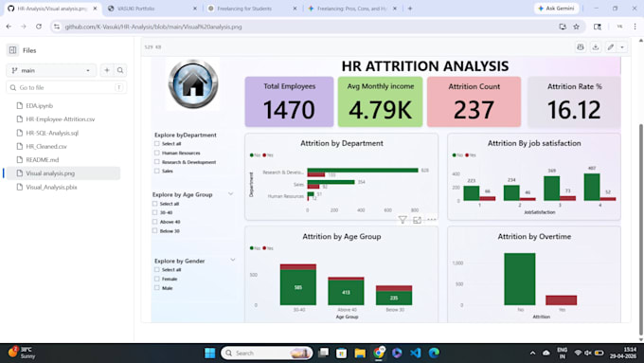Open HR-SQL-Analysis.sql file

point(52,133)
